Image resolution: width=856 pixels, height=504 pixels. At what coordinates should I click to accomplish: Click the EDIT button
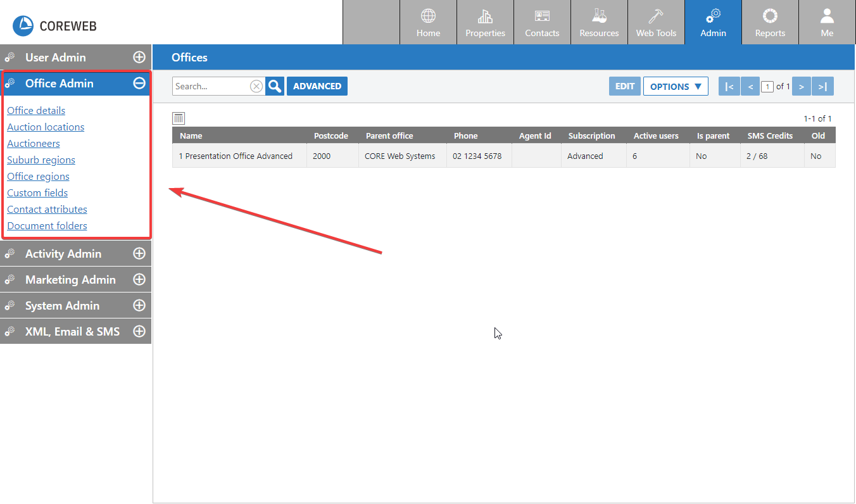(625, 86)
